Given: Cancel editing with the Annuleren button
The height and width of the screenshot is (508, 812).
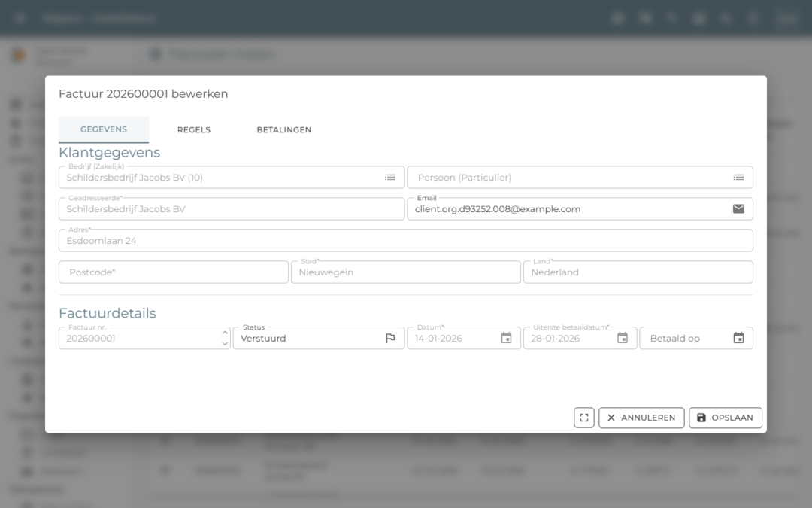Looking at the screenshot, I should 641,418.
